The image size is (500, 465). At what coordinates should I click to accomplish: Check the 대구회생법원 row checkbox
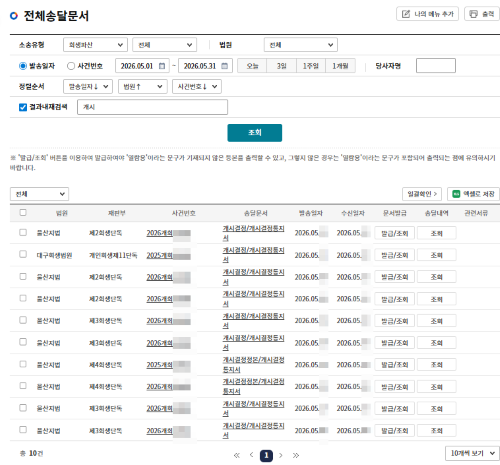click(23, 254)
